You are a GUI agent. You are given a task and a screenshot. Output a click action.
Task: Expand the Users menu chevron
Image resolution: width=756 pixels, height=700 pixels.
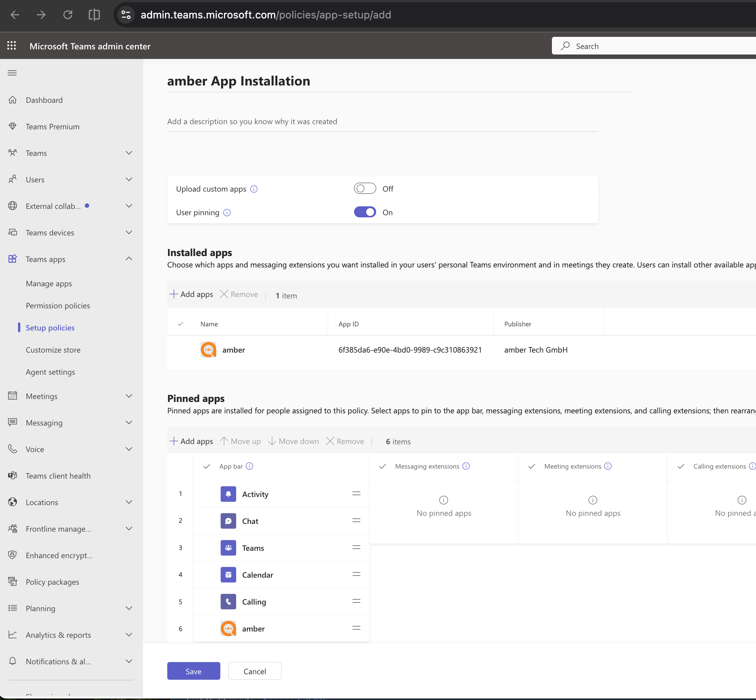129,179
